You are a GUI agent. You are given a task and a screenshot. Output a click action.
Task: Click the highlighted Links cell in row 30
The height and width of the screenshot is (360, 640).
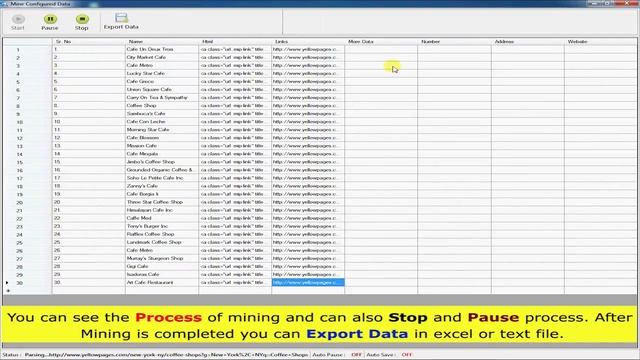tap(308, 282)
